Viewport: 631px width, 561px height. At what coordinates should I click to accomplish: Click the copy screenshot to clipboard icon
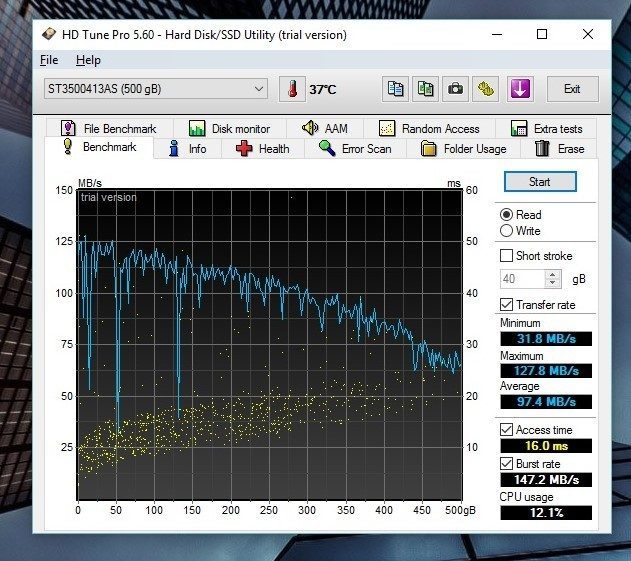[425, 89]
